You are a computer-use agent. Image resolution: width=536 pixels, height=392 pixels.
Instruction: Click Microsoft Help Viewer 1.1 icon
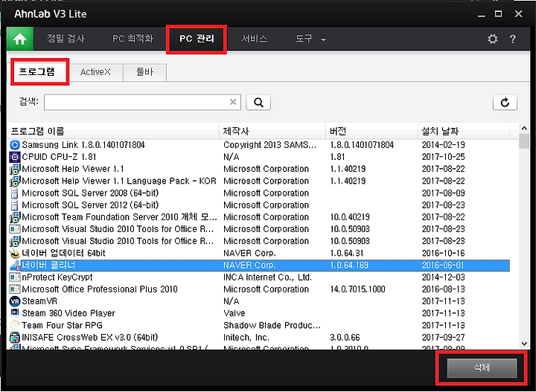pyautogui.click(x=15, y=169)
